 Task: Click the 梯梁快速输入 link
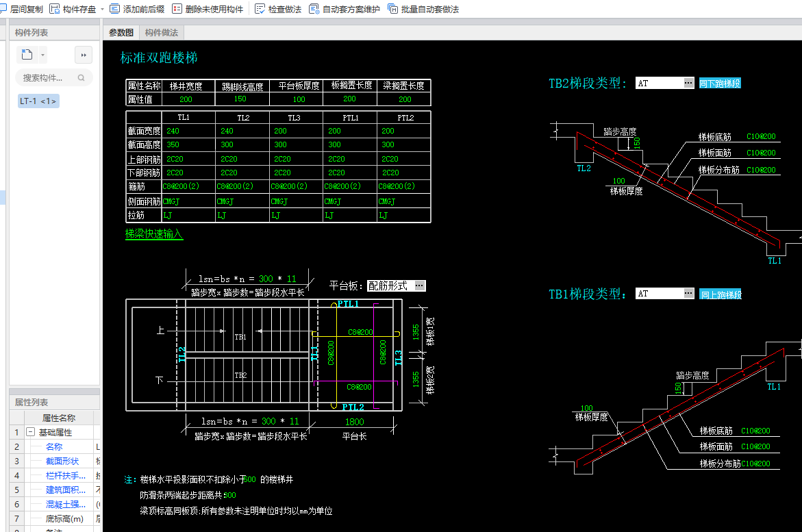[154, 234]
